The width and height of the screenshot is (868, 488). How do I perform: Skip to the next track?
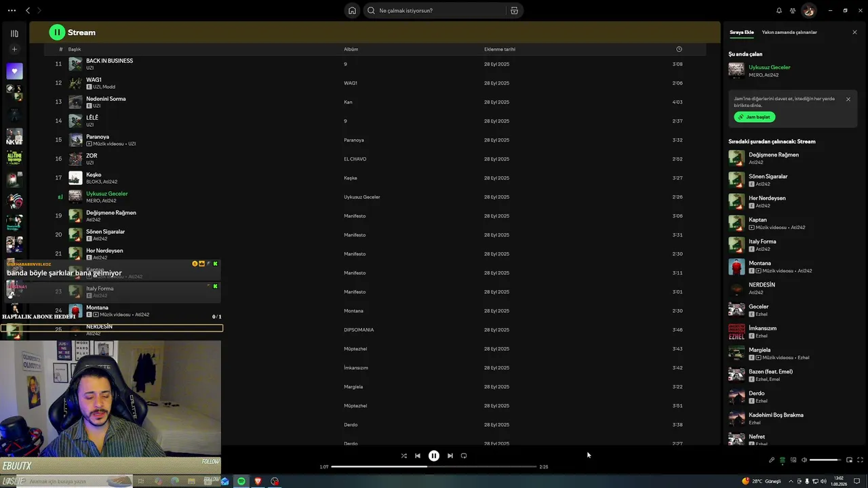[x=450, y=455]
